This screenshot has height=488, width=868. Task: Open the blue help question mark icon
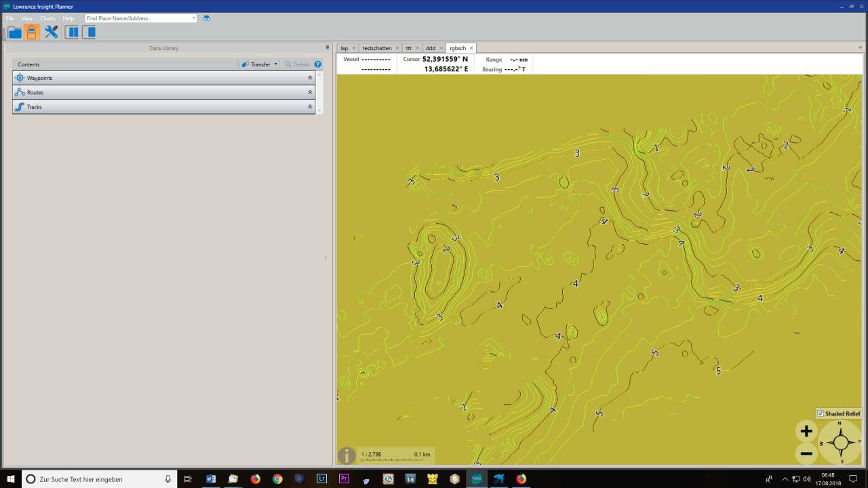(317, 64)
